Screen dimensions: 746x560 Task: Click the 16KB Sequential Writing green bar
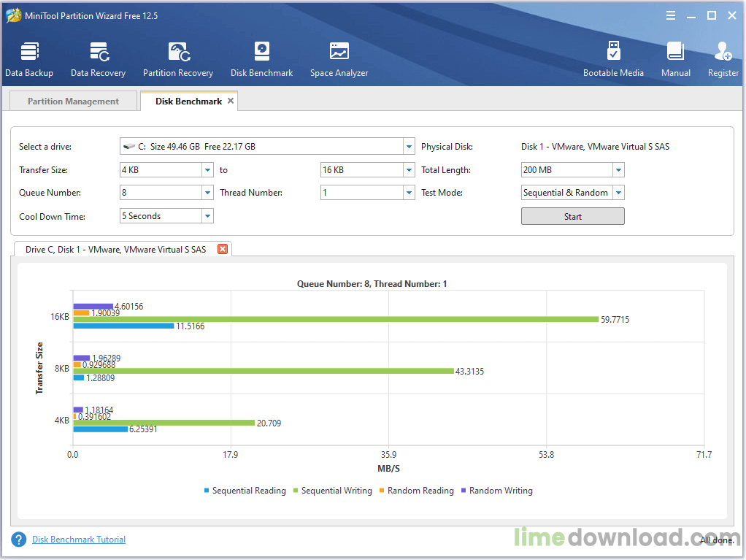click(334, 319)
